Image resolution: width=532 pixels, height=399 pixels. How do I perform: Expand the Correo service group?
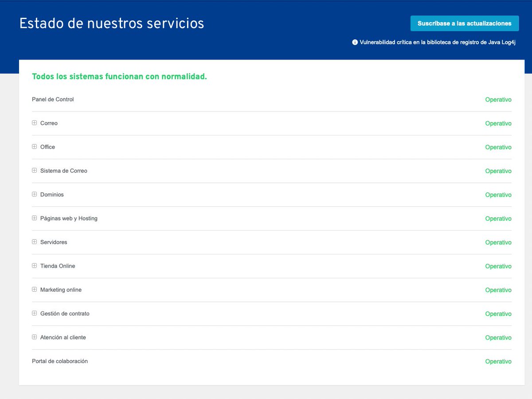coord(35,123)
